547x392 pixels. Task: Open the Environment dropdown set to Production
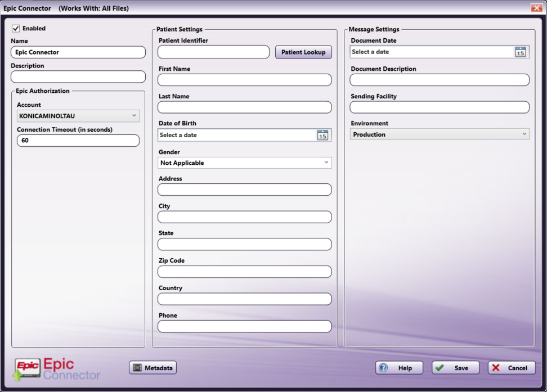[x=440, y=134]
